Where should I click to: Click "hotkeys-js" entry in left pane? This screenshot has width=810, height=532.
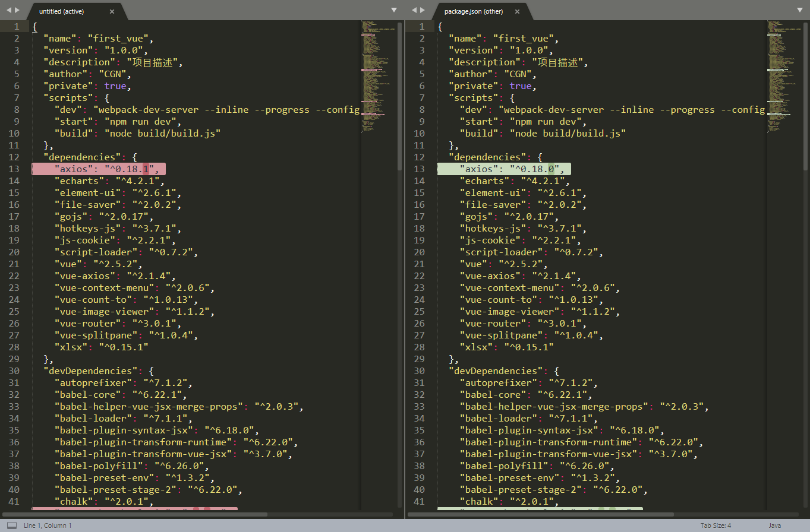click(x=118, y=229)
